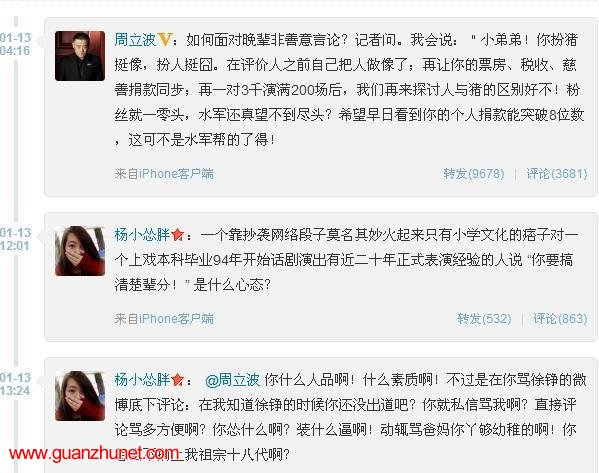
Task: Click the red star badge in 13:24 post
Action: pyautogui.click(x=177, y=379)
